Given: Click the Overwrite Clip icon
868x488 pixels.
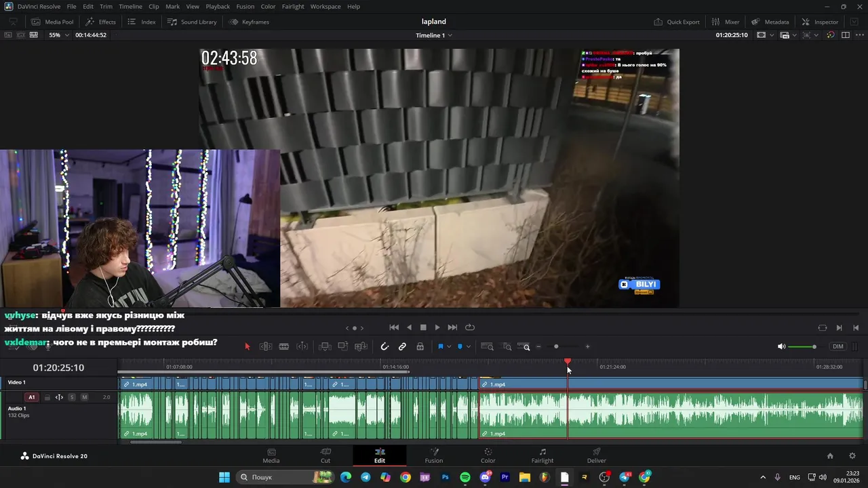Looking at the screenshot, I should pos(343,346).
